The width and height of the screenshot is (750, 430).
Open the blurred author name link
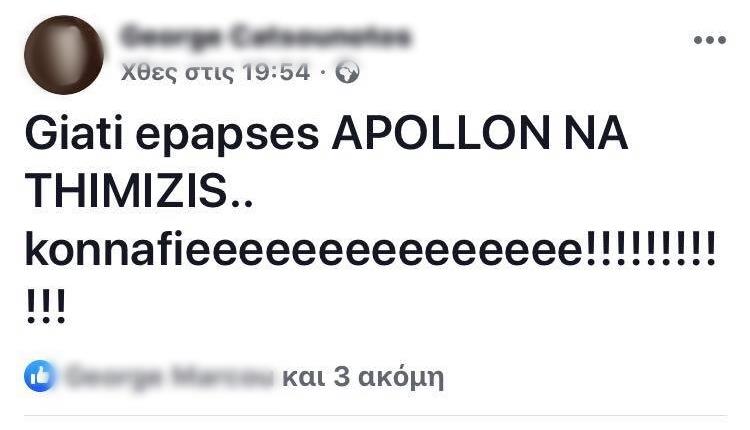click(x=265, y=37)
